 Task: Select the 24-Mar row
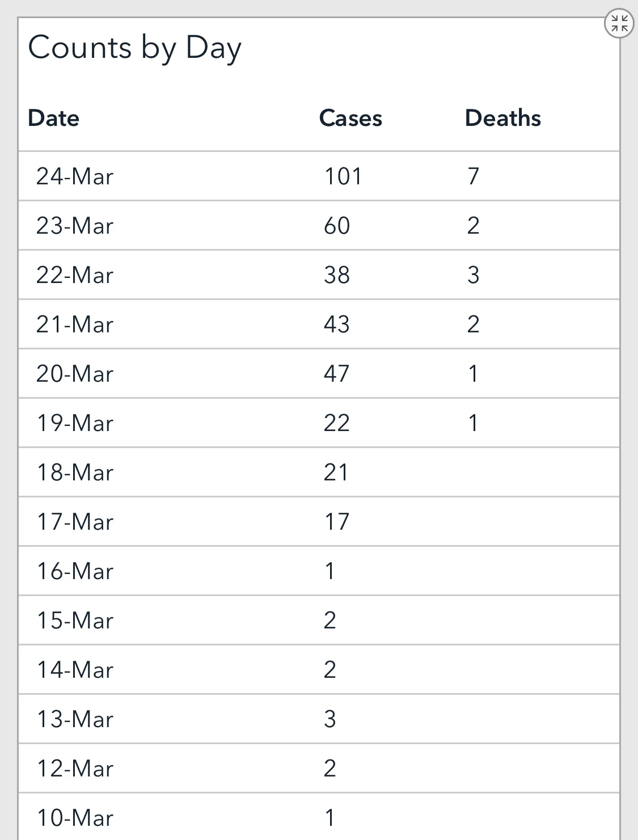pyautogui.click(x=319, y=176)
